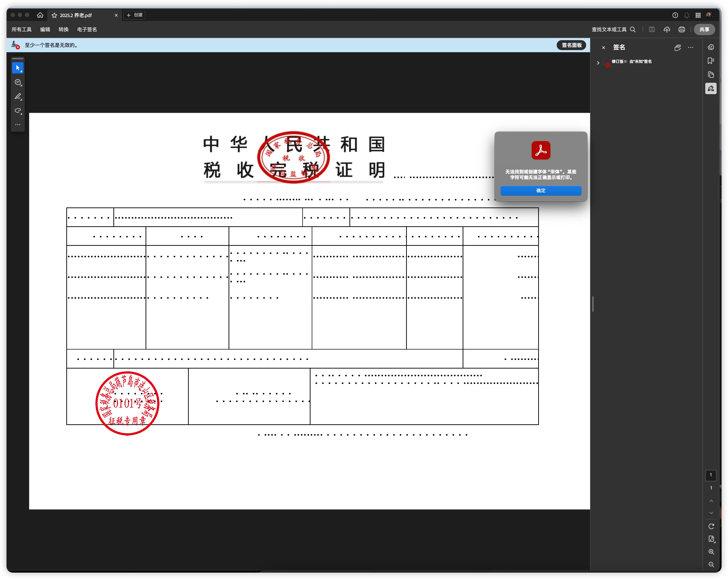Click the comment tool icon
This screenshot has width=728, height=579.
(x=18, y=82)
